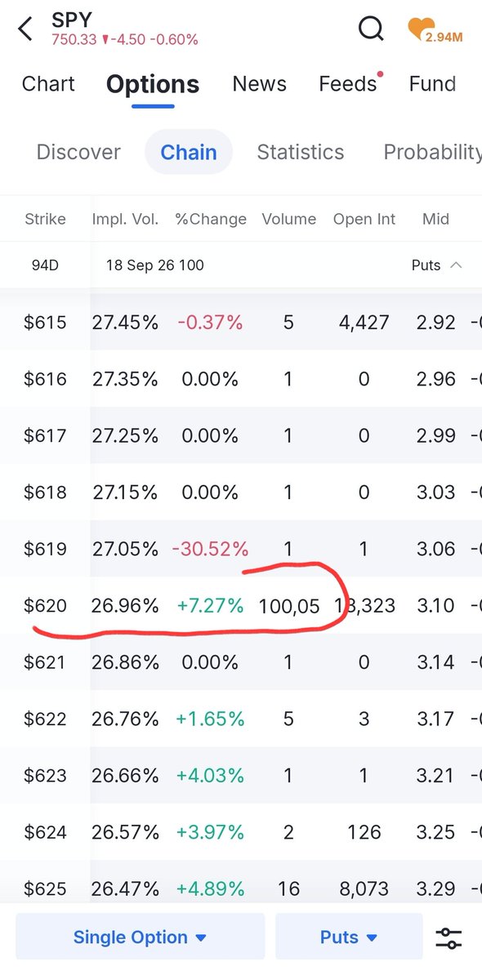Select the $619 strike row
Image resolution: width=482 pixels, height=980 pixels.
pos(241,549)
